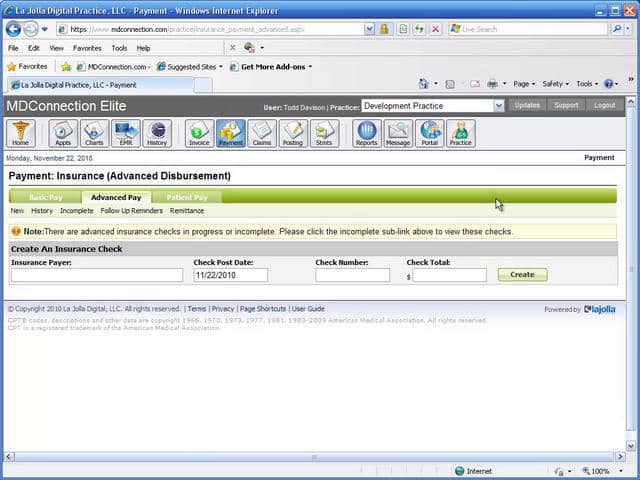Click the Stop loading X icon

pos(436,29)
